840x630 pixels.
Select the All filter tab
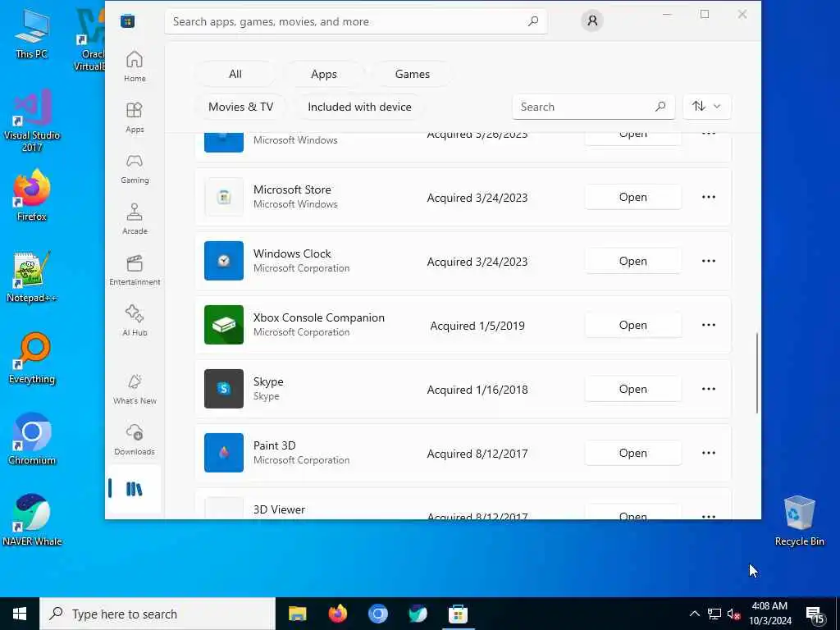coord(235,74)
